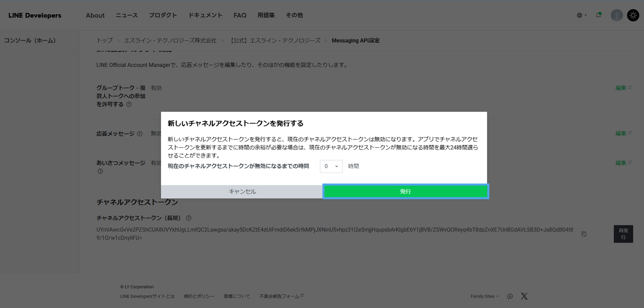
Task: Open the プロダクト menu item
Action: 163,15
